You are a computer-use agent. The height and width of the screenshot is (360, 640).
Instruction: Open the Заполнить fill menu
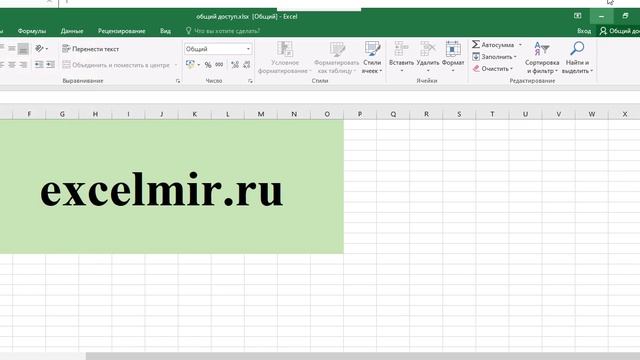pos(494,57)
